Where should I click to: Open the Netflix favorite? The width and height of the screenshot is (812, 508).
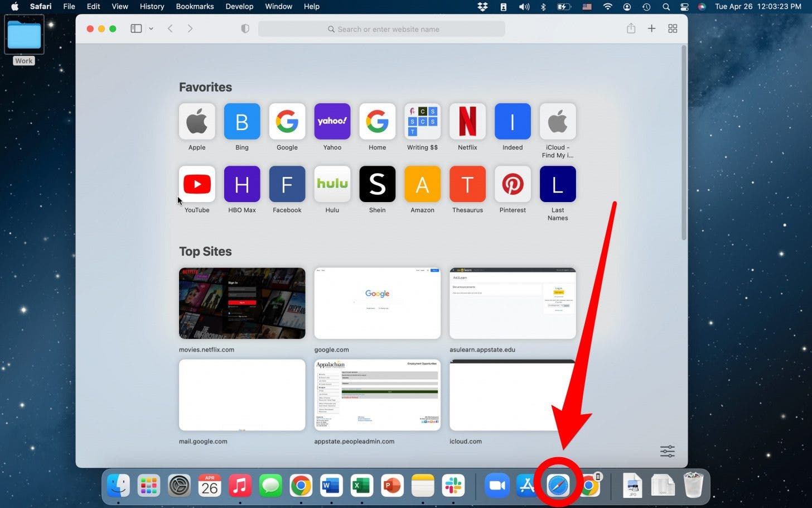click(x=467, y=121)
